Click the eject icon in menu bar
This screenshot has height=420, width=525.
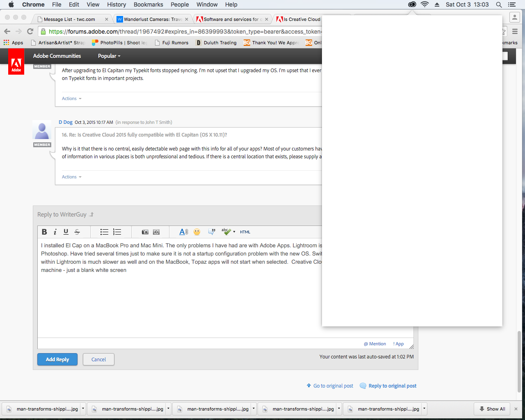point(437,5)
